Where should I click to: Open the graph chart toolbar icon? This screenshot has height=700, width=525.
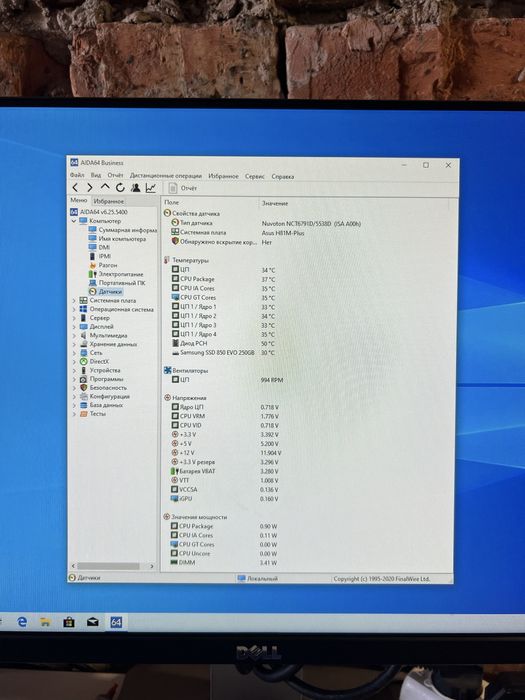coord(151,188)
